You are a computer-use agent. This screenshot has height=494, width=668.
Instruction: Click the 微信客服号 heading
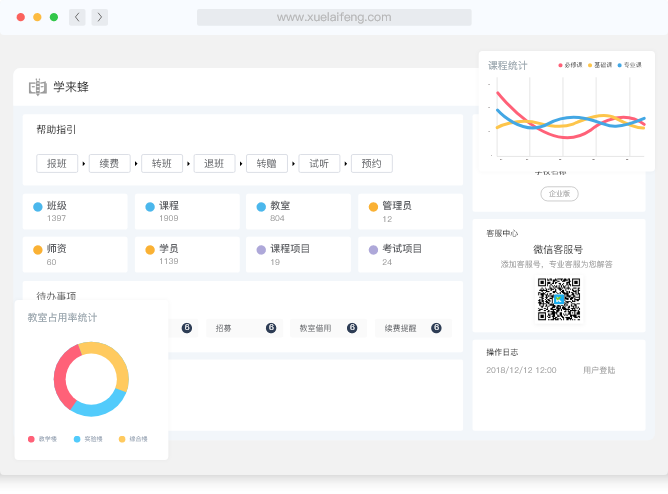coord(558,250)
